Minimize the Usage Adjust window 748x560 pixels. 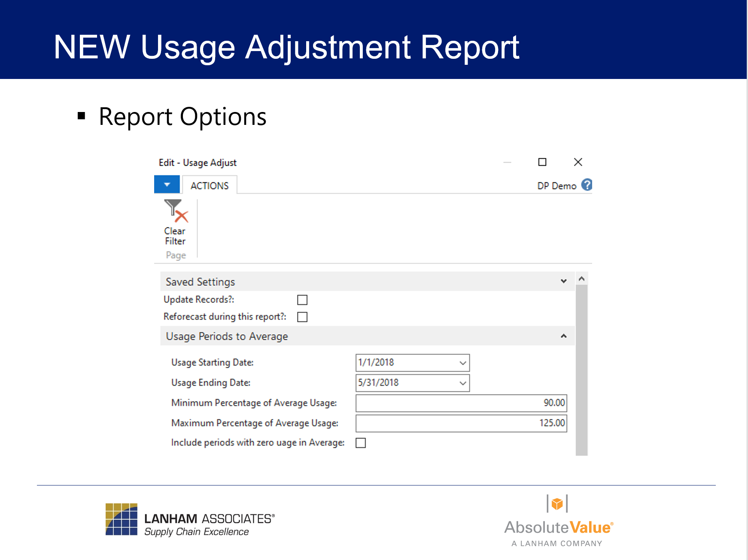pos(507,162)
